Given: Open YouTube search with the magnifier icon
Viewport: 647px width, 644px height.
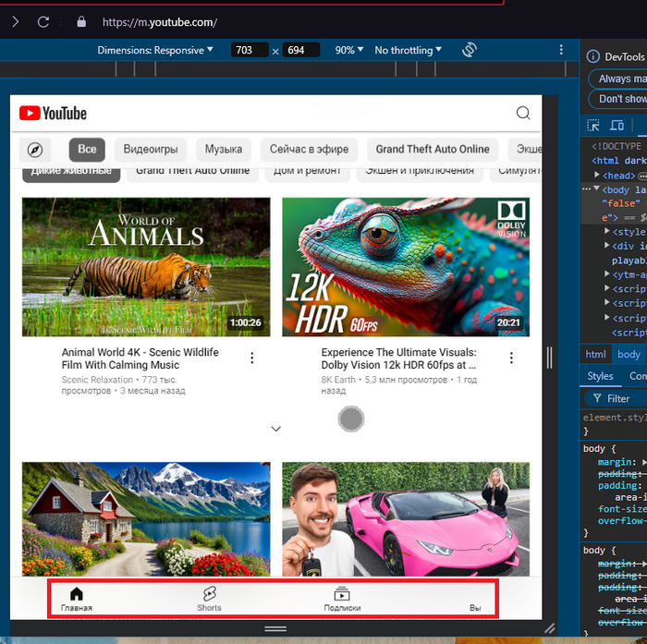Looking at the screenshot, I should (523, 114).
